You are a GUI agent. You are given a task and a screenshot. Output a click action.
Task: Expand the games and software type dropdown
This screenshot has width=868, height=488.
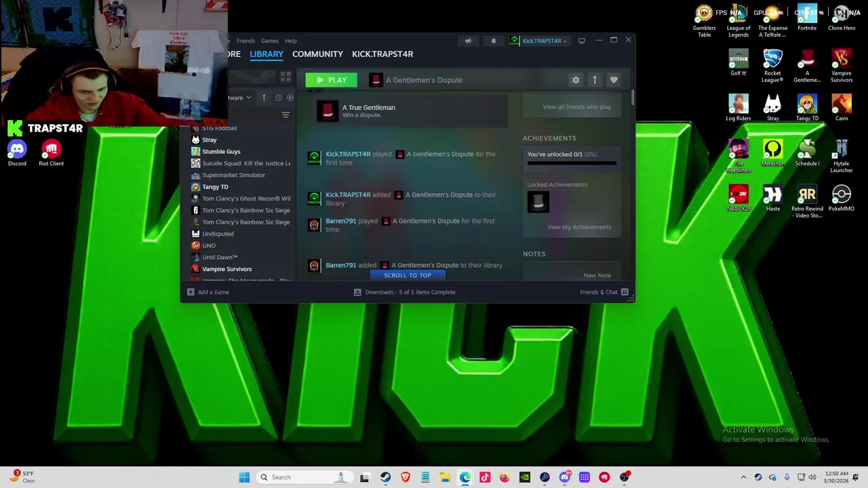click(239, 98)
